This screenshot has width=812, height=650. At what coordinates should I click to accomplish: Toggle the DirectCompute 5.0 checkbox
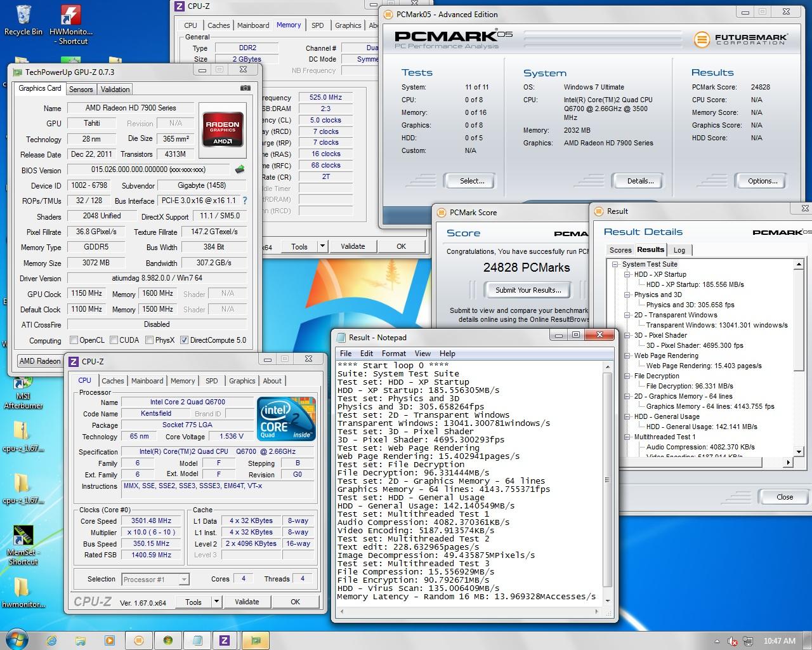184,340
